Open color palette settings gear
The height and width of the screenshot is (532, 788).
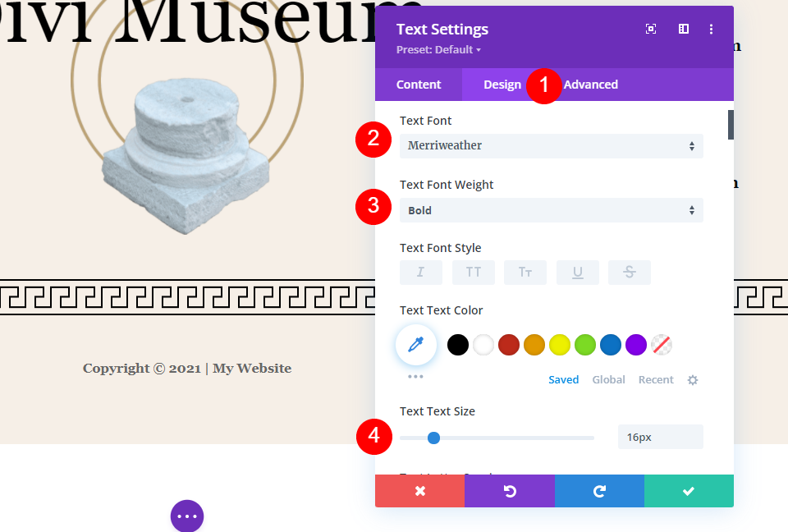point(693,380)
